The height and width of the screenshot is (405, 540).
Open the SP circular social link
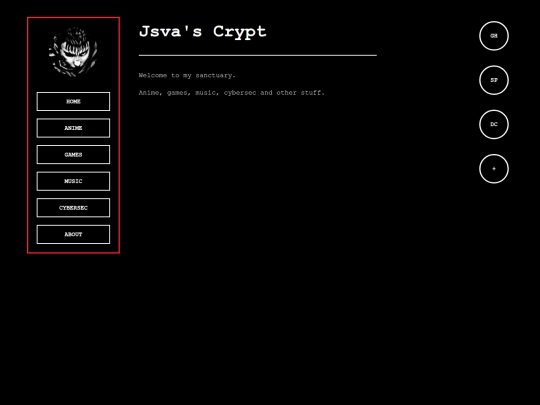(494, 80)
